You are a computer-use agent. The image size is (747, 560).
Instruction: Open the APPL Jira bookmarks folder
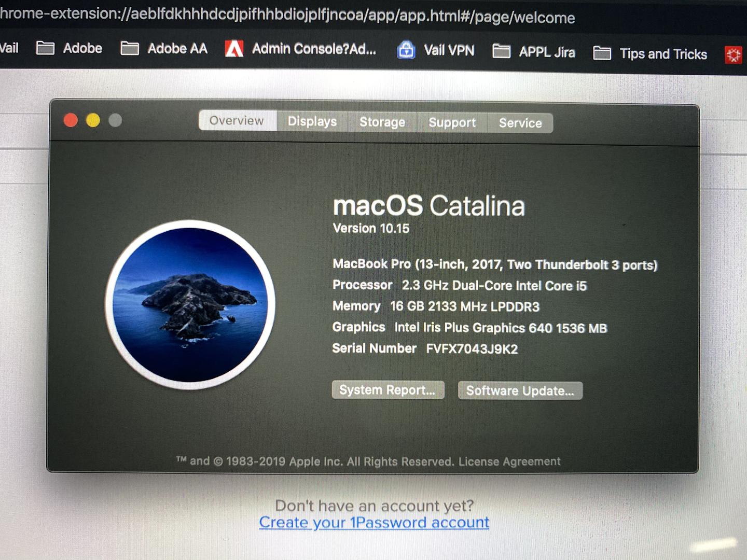(x=534, y=52)
